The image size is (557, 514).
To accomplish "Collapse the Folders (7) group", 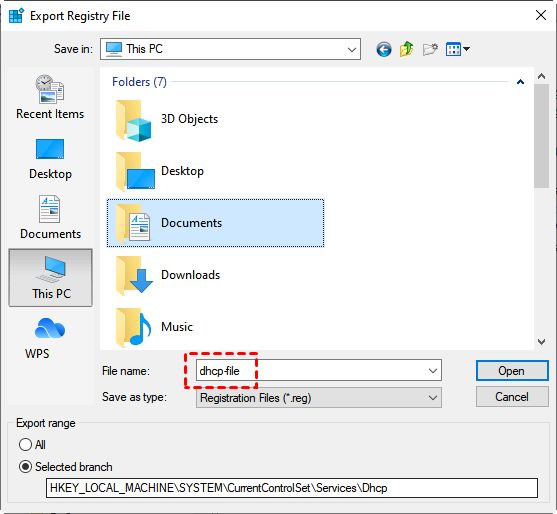I will point(520,82).
